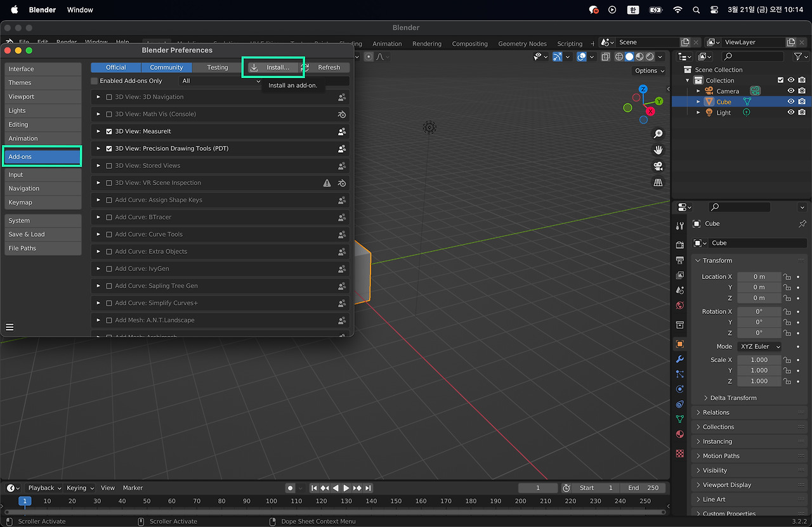Expand the Add Curve: IvyGen add-on details
Viewport: 812px width, 527px height.
98,269
